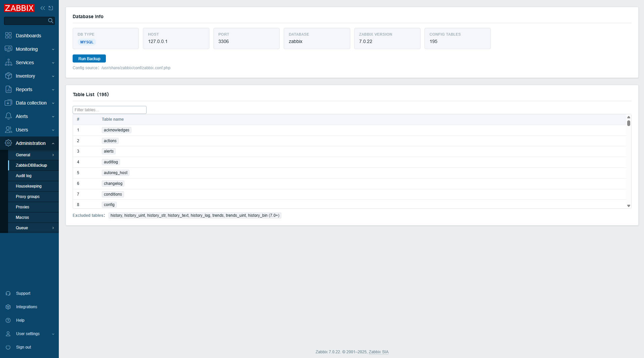Click the Alerts bell icon
This screenshot has height=358, width=644.
tap(8, 116)
